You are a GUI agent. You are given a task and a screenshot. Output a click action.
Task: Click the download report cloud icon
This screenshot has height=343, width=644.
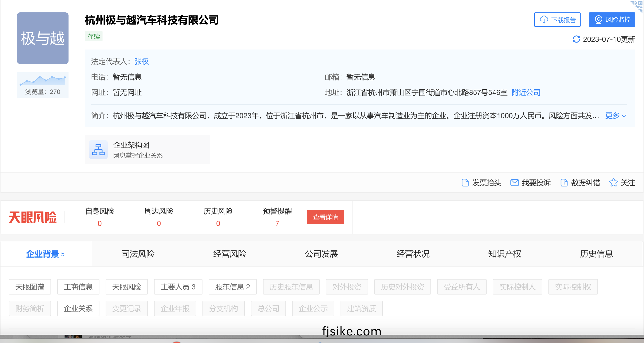point(544,20)
